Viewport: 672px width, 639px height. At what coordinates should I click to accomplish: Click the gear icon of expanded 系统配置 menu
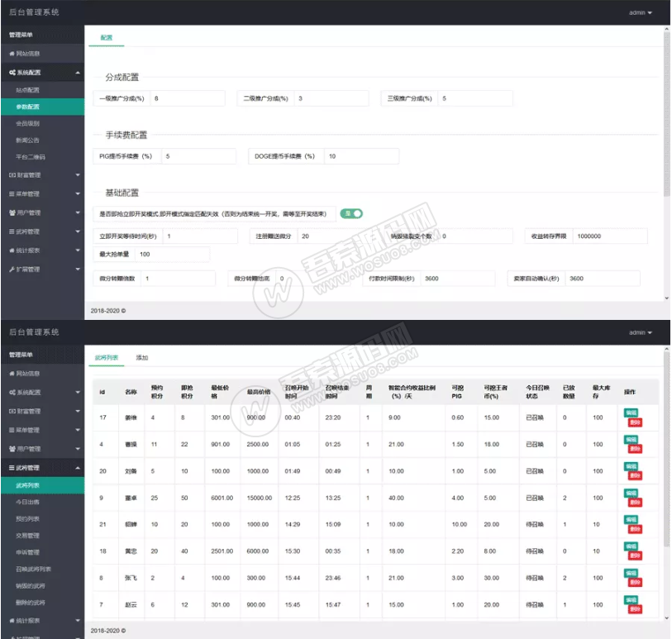click(x=12, y=73)
